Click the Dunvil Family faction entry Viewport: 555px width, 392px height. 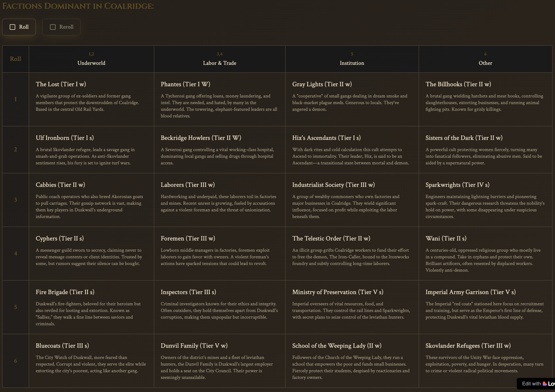coord(220,361)
